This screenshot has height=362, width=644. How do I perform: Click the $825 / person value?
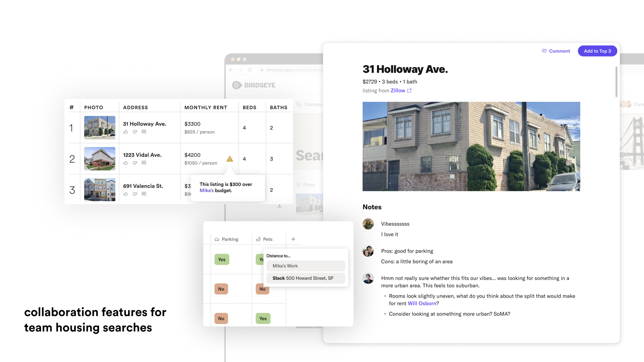[x=200, y=132]
